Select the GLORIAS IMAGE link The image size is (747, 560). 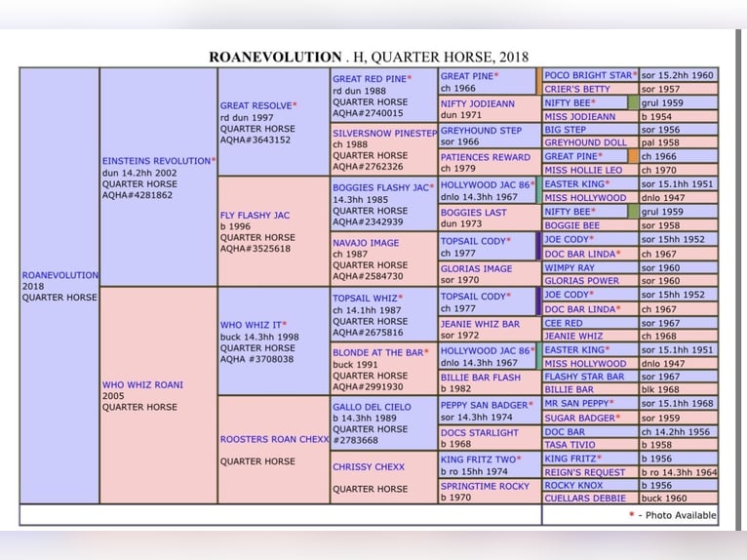click(476, 269)
